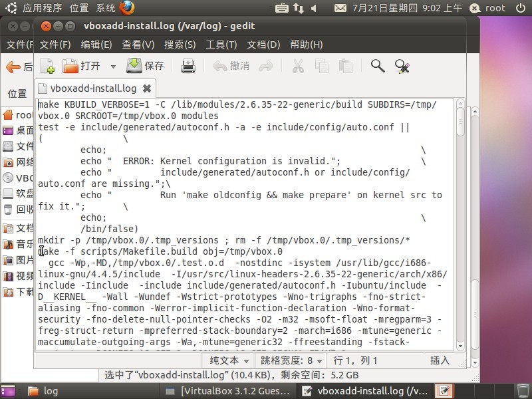Click the gedit scrollbar up arrow
Viewport: 532px width, 399px height.
click(460, 104)
